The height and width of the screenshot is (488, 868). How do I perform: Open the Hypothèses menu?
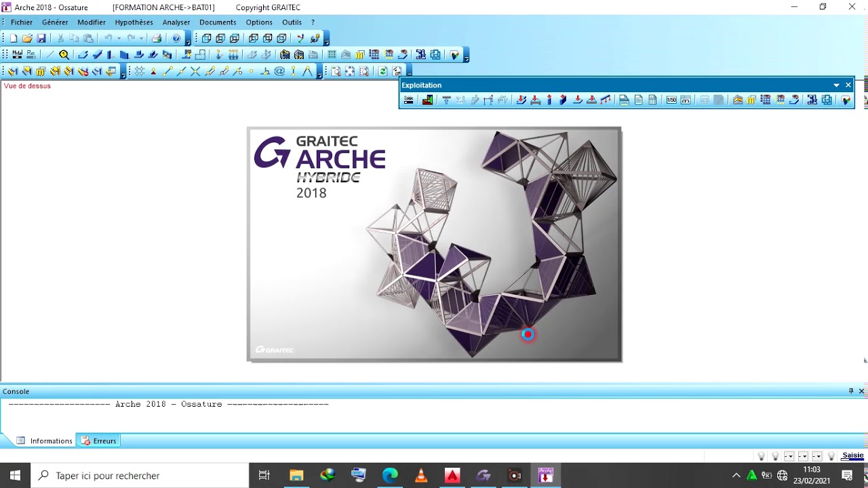[134, 22]
